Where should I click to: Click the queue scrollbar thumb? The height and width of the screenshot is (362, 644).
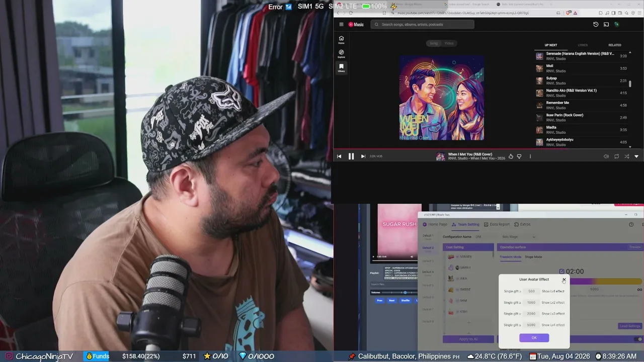click(x=630, y=84)
